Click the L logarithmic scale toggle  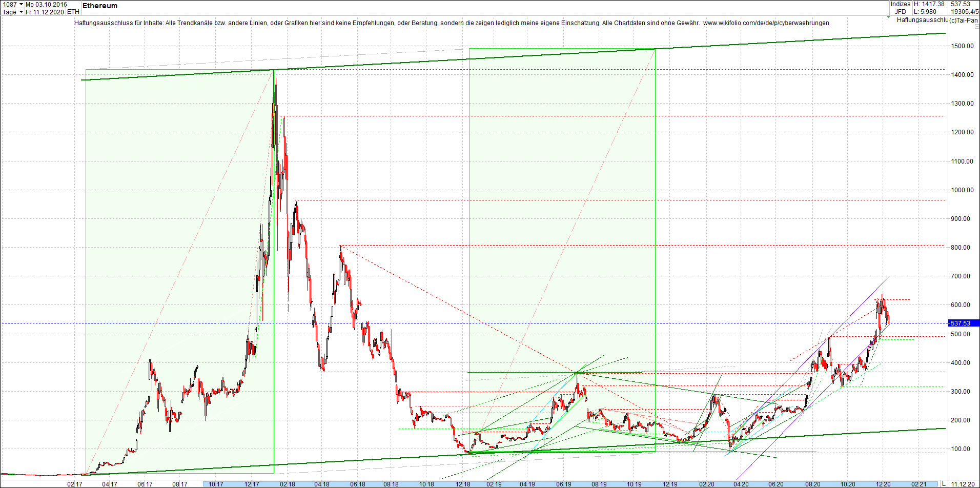coord(944,484)
